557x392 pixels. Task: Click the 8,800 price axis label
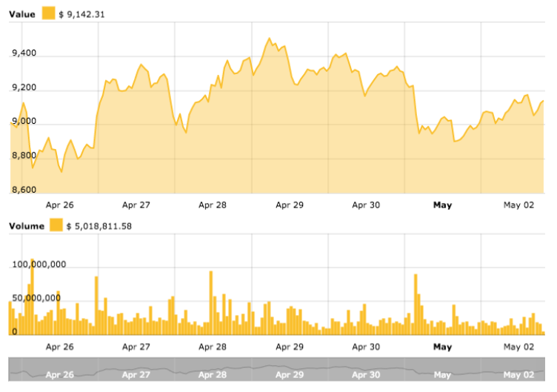coord(24,156)
